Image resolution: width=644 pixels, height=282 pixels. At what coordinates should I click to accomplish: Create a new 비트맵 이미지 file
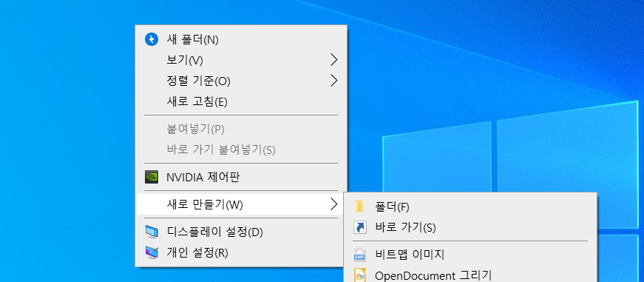470,255
